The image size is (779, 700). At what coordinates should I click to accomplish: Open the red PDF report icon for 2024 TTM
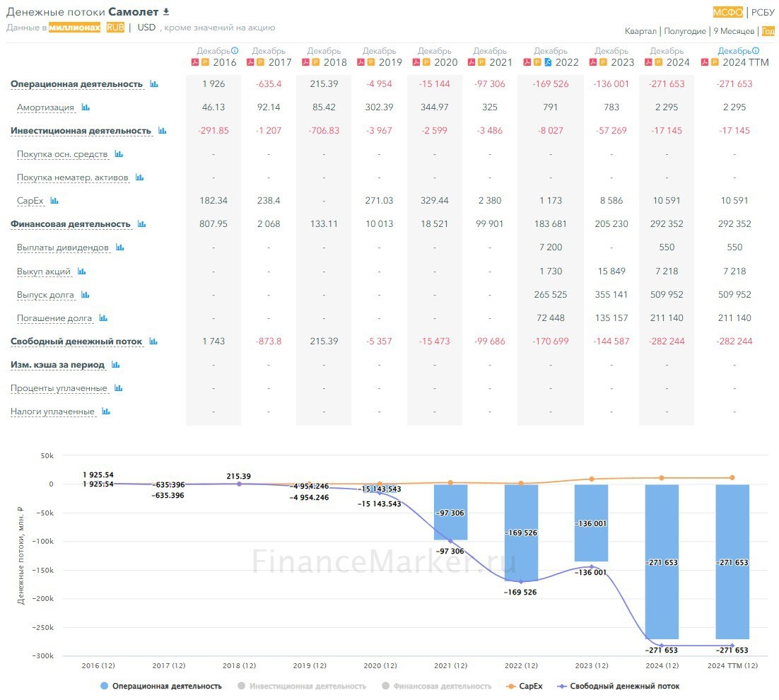click(x=705, y=63)
